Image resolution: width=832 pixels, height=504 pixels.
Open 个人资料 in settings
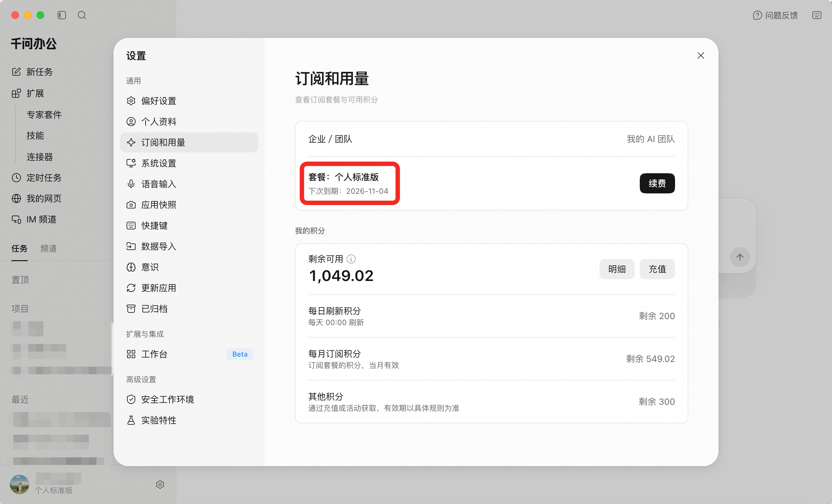tap(189, 122)
